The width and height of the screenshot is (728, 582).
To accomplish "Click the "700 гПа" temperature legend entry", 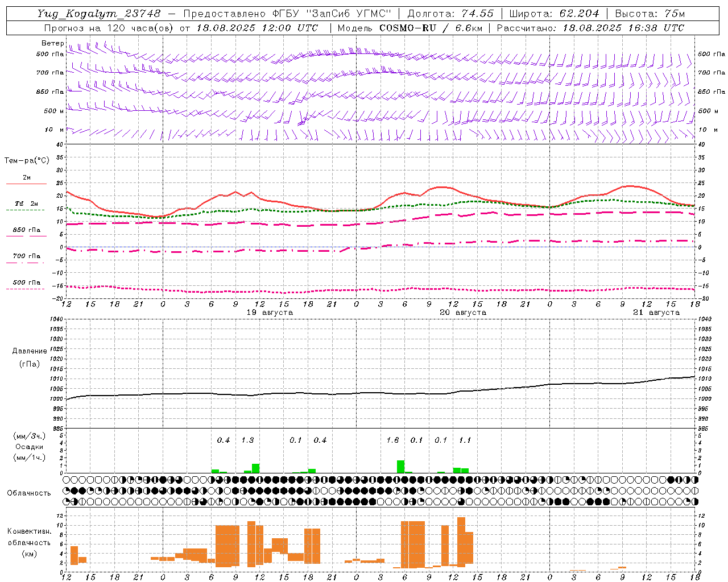I will coord(27,256).
